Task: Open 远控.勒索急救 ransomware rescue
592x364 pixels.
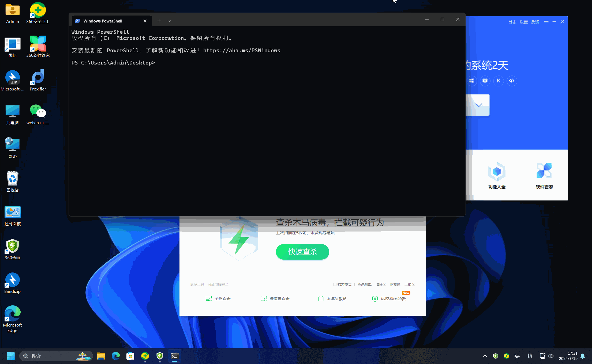Action: coord(389,299)
